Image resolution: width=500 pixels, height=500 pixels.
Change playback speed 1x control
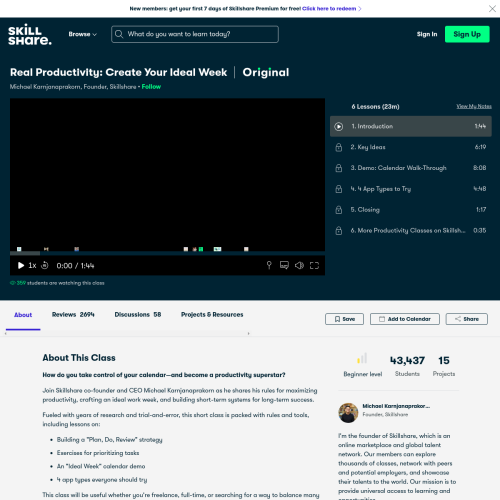[32, 265]
